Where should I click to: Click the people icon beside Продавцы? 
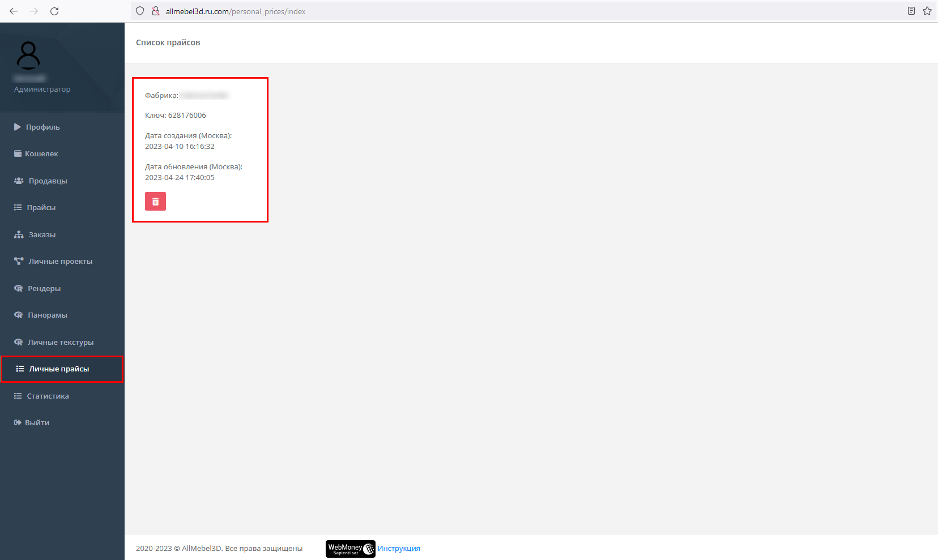pyautogui.click(x=19, y=181)
